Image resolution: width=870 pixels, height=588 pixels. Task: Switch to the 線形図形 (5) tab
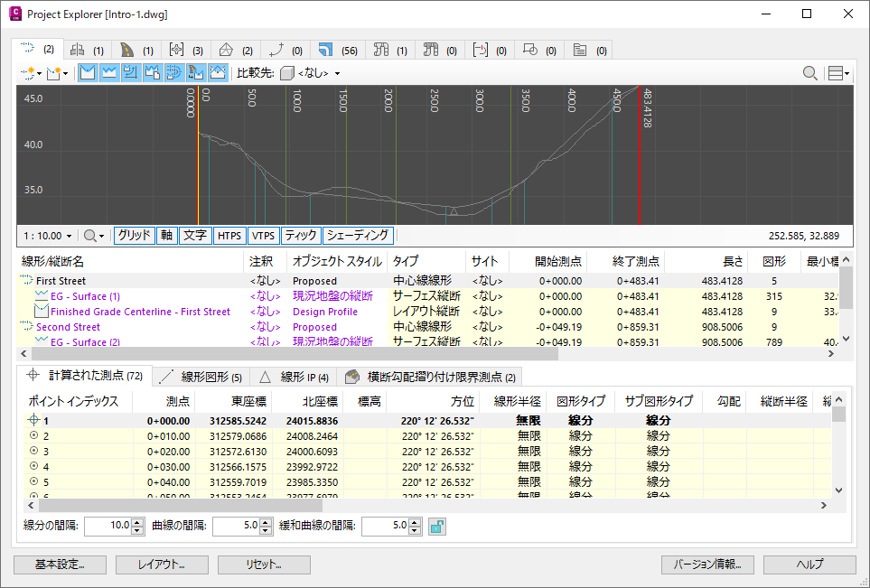(195, 377)
